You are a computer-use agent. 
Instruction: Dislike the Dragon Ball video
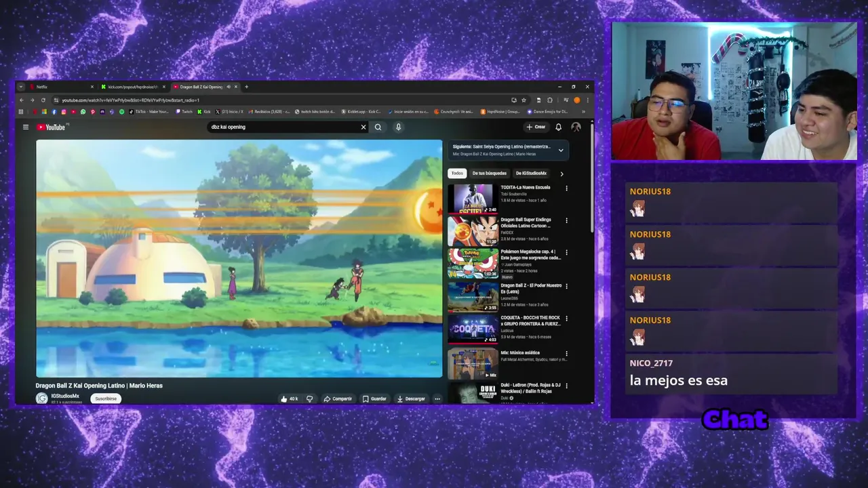click(309, 399)
